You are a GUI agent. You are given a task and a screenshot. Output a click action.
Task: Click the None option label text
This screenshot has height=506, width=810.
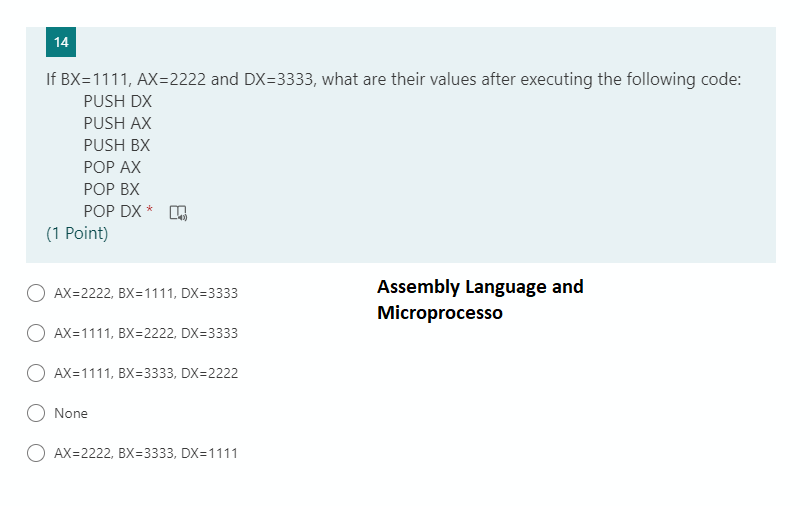[x=71, y=413]
